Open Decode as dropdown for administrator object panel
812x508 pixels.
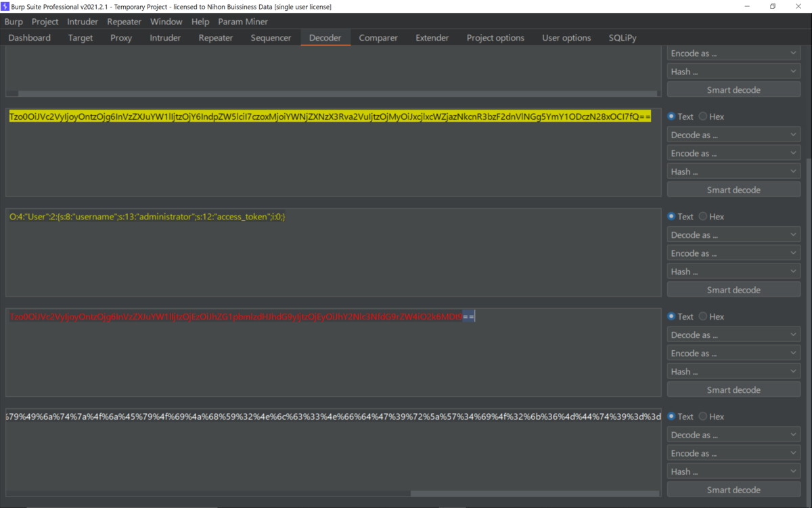[734, 235]
